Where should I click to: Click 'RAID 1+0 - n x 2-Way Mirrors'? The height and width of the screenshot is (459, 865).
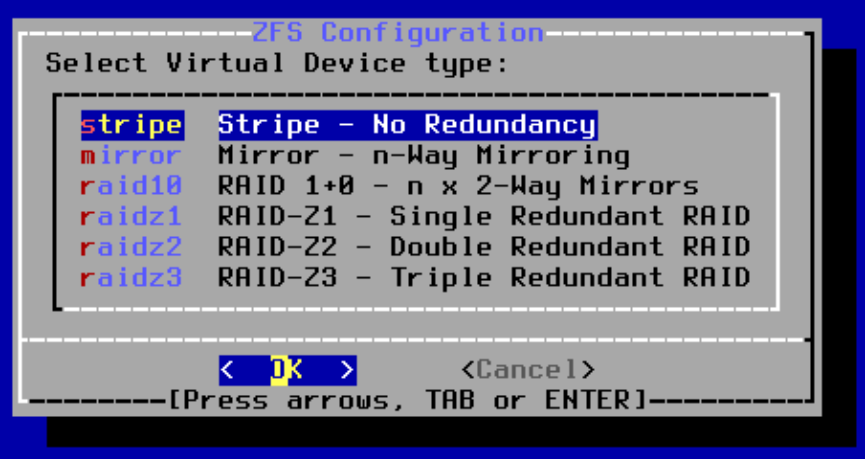(458, 186)
